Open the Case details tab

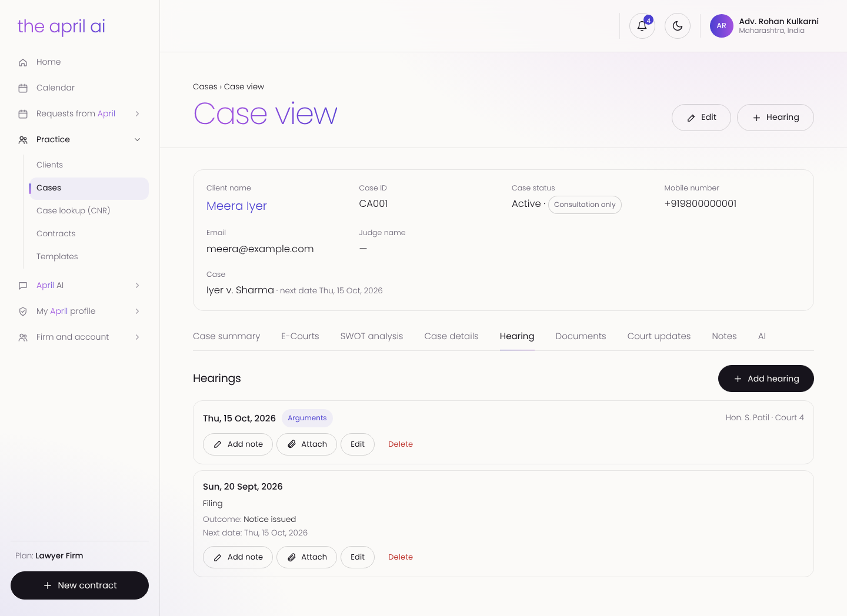tap(451, 336)
